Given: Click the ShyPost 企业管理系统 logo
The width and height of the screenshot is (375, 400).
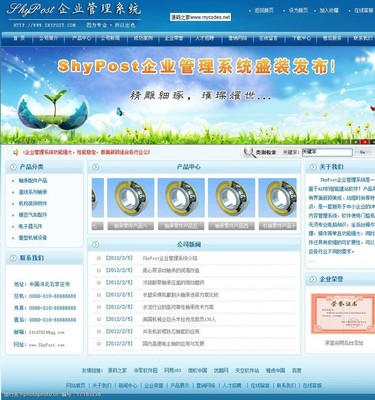Looking at the screenshot, I should (73, 9).
